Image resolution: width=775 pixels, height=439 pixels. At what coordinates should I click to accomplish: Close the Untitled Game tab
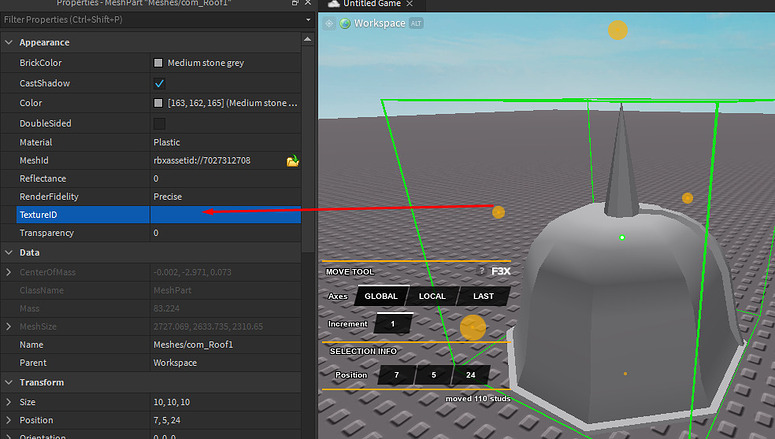pos(409,3)
